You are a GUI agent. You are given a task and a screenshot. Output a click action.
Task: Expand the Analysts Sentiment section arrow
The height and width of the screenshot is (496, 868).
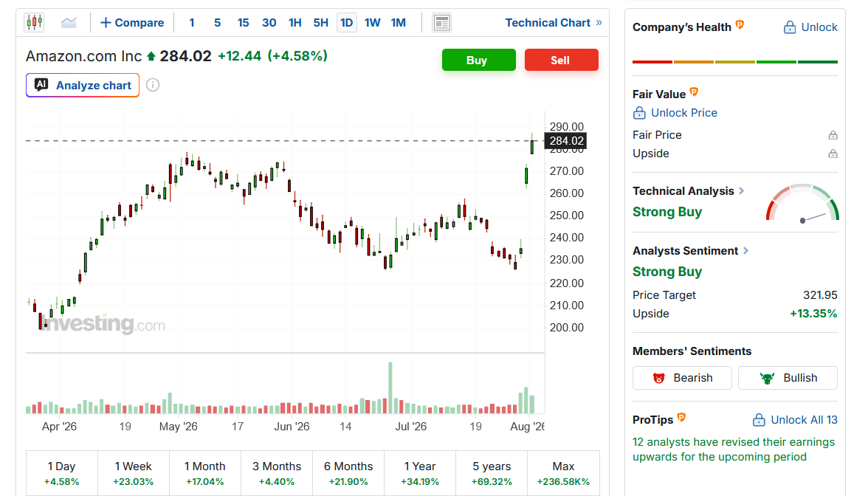(x=745, y=251)
